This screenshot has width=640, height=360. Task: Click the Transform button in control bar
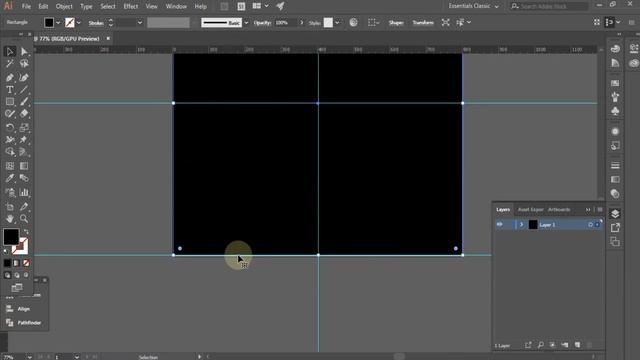click(x=423, y=23)
